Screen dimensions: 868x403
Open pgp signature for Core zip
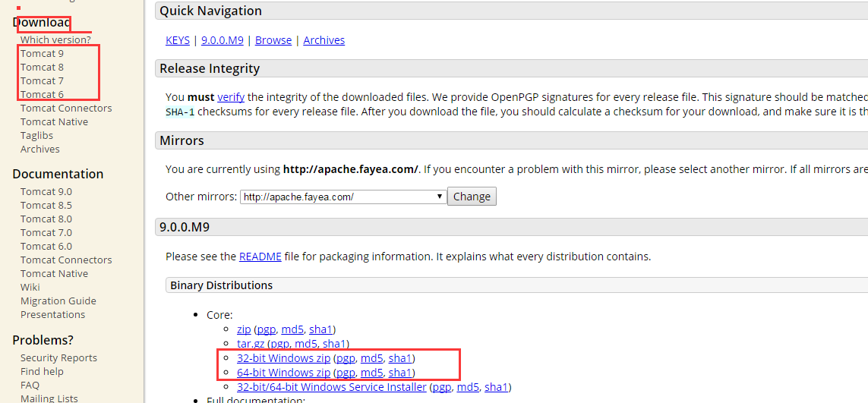coord(267,330)
